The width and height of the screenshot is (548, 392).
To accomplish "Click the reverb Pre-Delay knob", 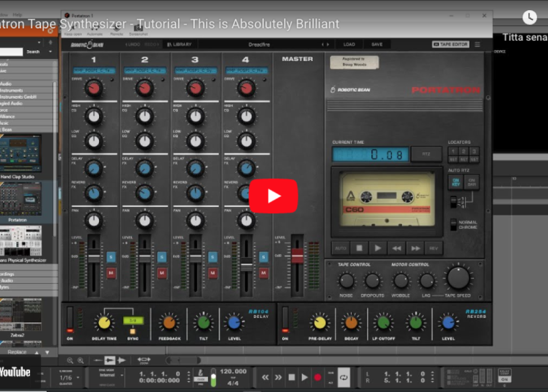I will 319,323.
